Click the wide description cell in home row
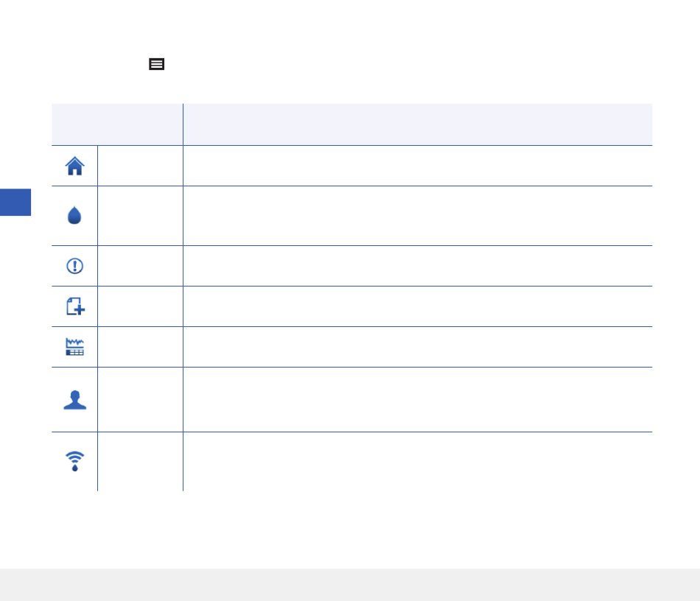The height and width of the screenshot is (601, 700). pyautogui.click(x=418, y=166)
